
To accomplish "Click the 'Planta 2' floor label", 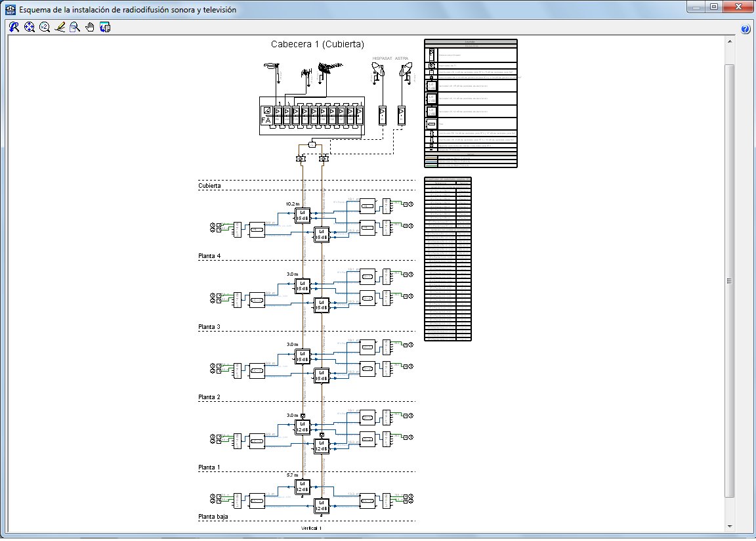I will pos(209,397).
